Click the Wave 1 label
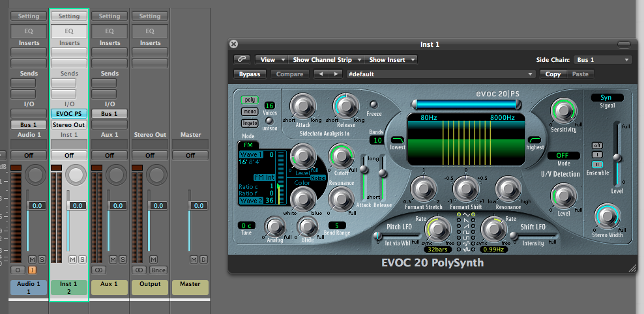644x314 pixels. [x=251, y=155]
